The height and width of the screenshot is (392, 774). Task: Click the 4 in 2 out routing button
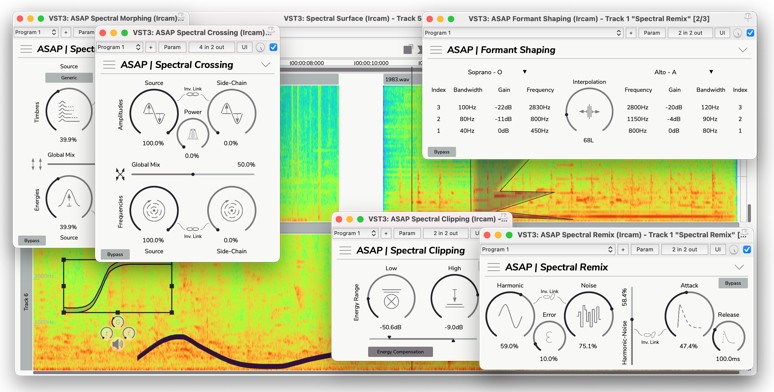(211, 47)
